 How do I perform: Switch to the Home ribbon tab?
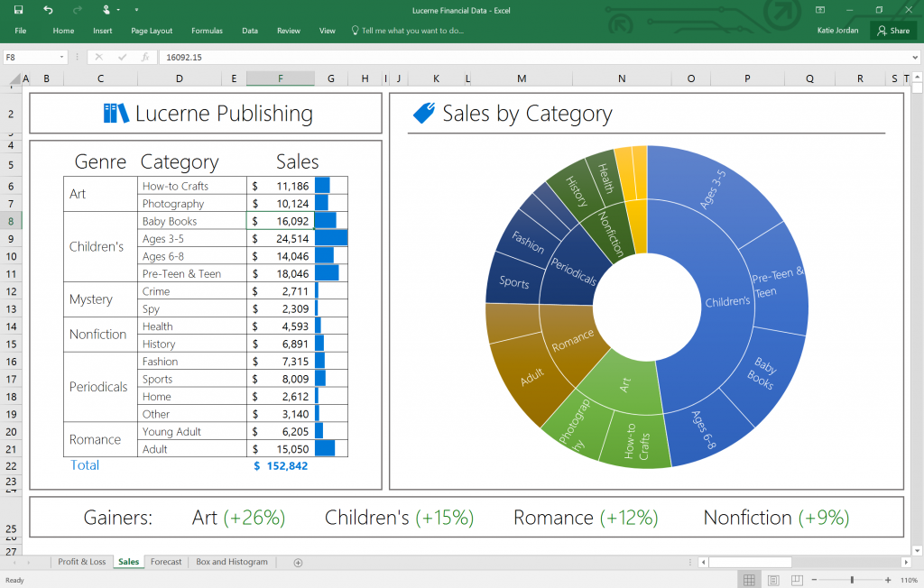coord(64,31)
